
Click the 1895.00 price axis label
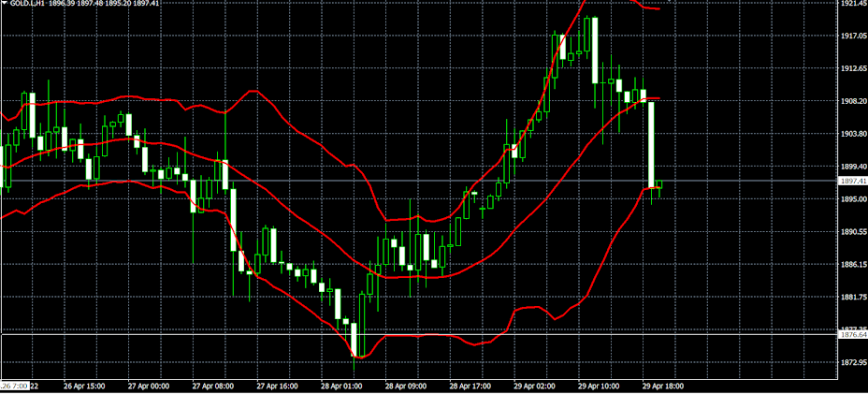point(854,199)
